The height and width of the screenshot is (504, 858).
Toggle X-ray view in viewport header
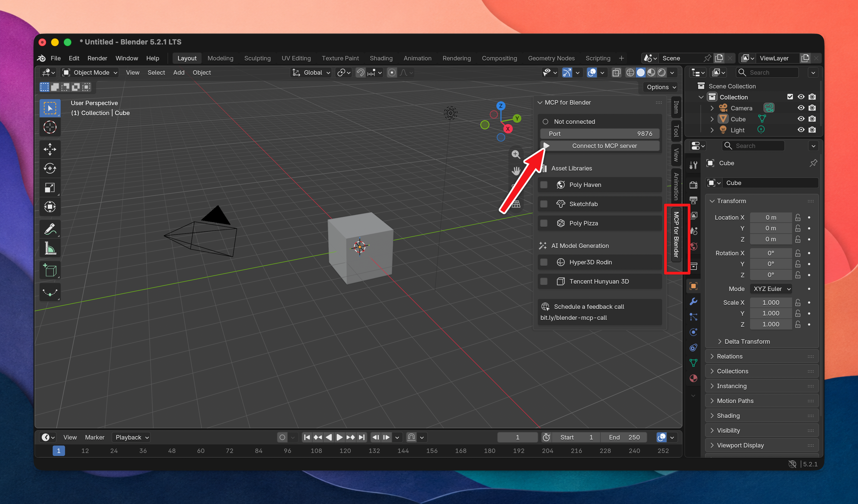(x=616, y=72)
